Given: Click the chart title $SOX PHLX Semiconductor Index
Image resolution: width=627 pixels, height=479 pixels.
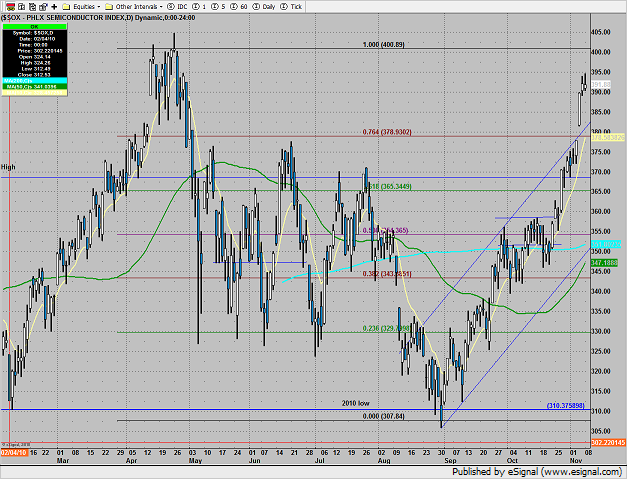Looking at the screenshot, I should [x=98, y=18].
